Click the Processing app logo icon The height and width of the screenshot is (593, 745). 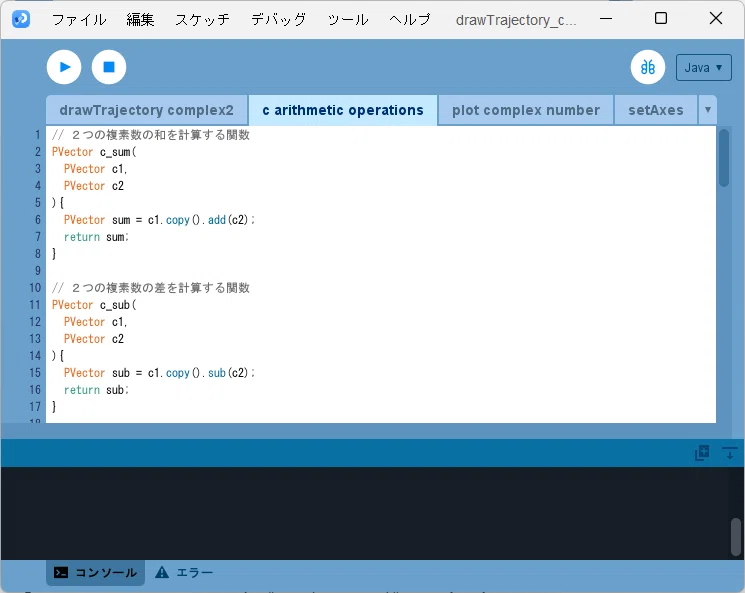21,19
